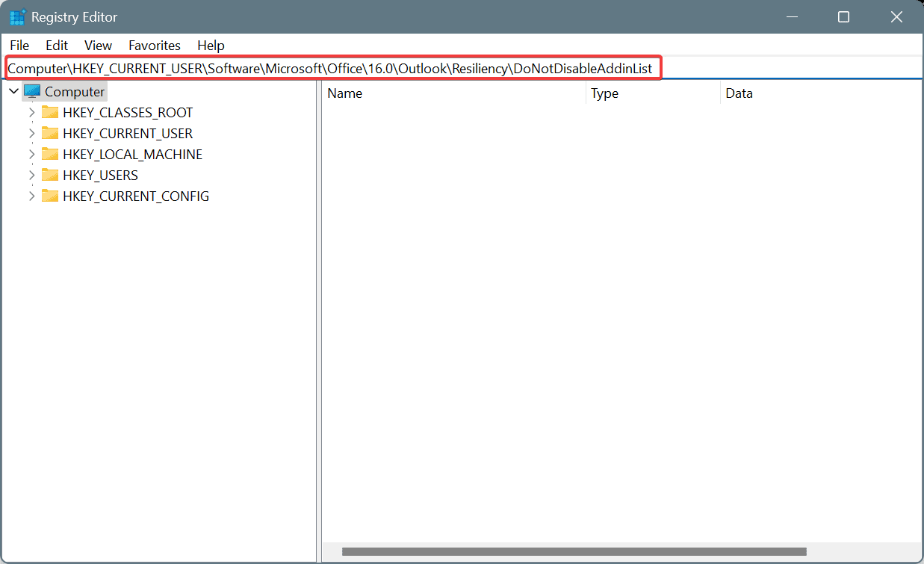The height and width of the screenshot is (564, 924).
Task: Click the horizontal scrollbar thumb
Action: 574,551
